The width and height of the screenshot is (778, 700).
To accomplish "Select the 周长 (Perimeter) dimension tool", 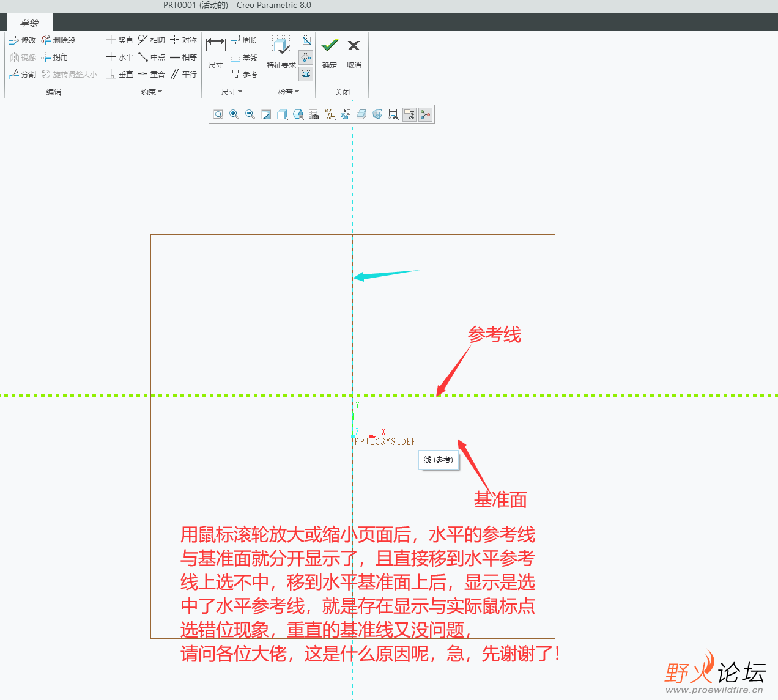I will [244, 40].
